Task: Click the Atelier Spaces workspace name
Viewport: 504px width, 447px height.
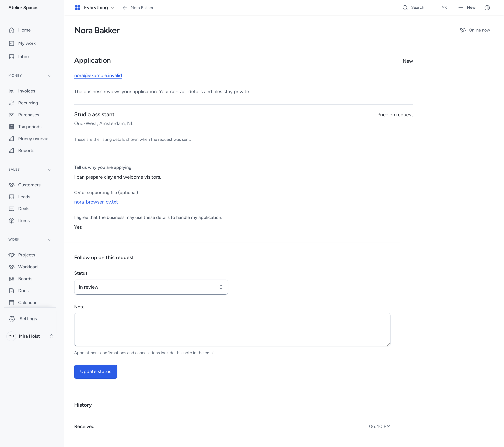Action: click(x=23, y=8)
